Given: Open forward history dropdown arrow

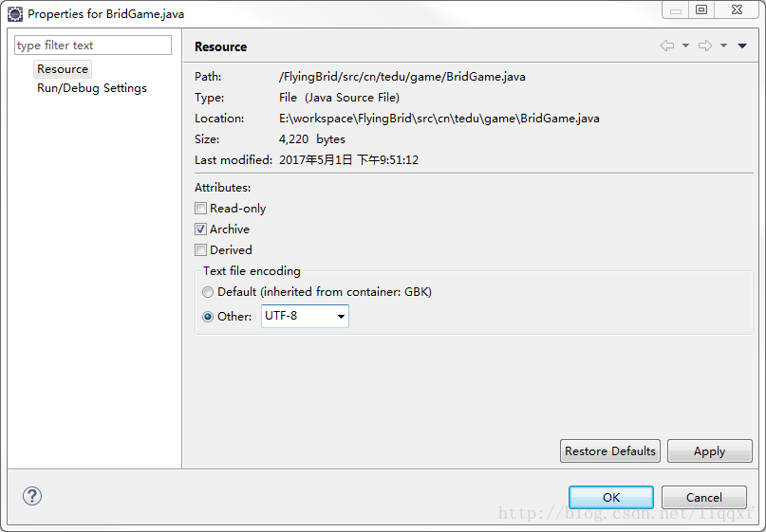Looking at the screenshot, I should tap(723, 46).
